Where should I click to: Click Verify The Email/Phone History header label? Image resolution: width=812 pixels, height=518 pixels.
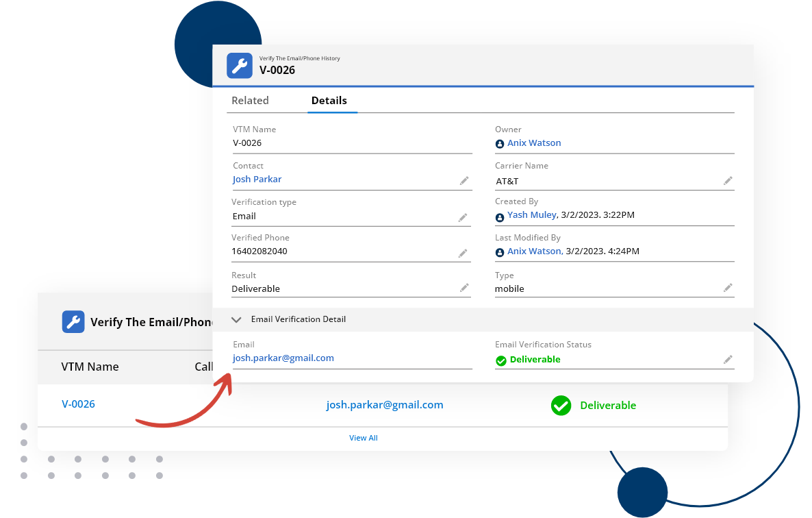point(300,58)
